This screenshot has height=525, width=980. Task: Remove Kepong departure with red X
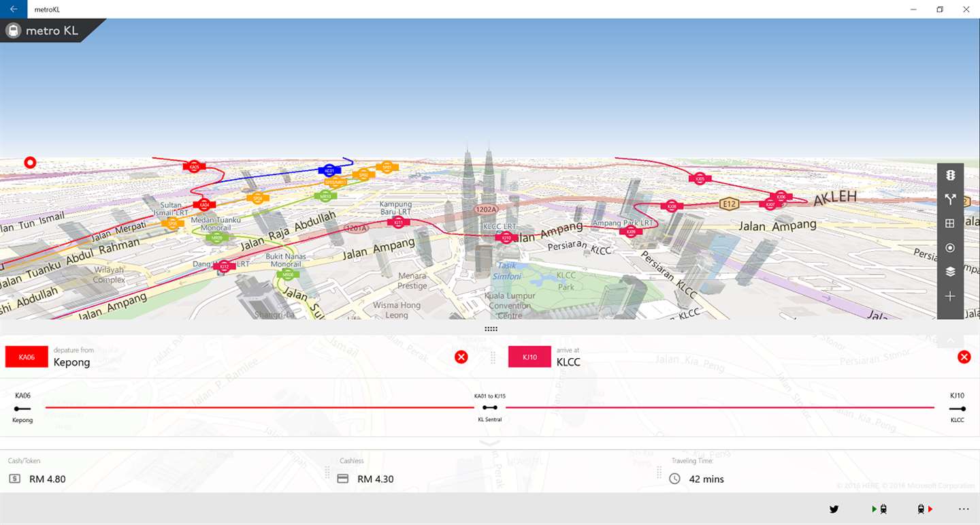pos(461,357)
